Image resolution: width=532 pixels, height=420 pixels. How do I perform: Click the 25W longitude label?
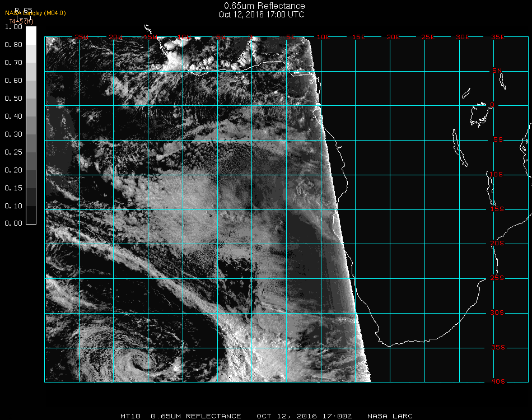[x=81, y=37]
